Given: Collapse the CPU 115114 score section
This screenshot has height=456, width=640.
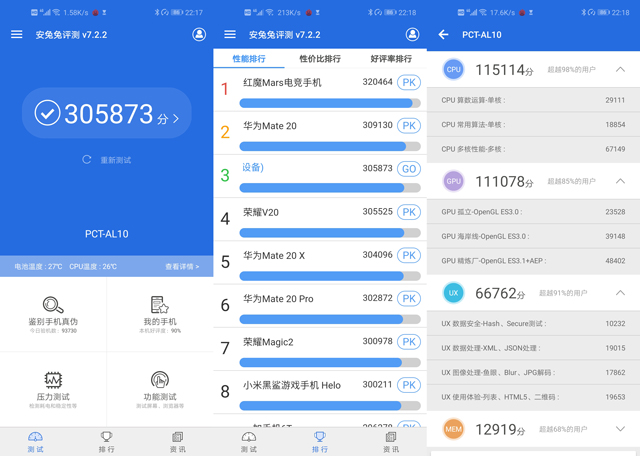Looking at the screenshot, I should click(620, 69).
